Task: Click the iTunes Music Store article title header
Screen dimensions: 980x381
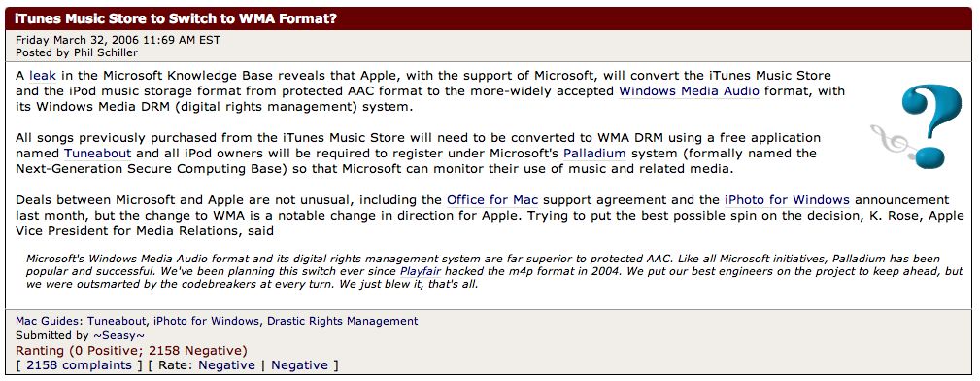Action: pos(176,18)
